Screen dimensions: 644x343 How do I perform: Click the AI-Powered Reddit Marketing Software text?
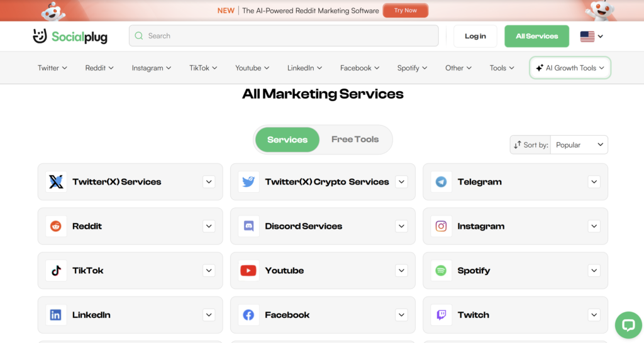point(311,11)
